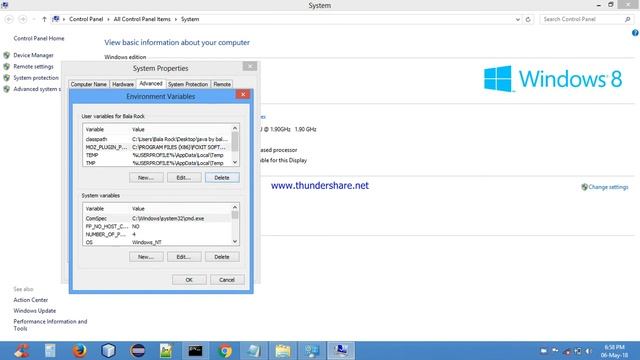Open System protection link

pos(36,78)
